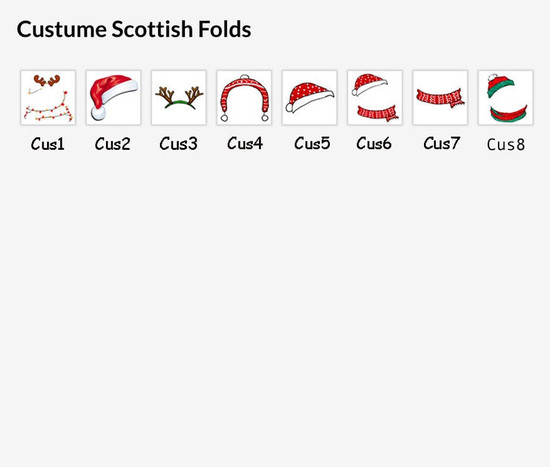
Task: Select the Cus1 antlers and lights thumbnail
Action: pyautogui.click(x=48, y=98)
